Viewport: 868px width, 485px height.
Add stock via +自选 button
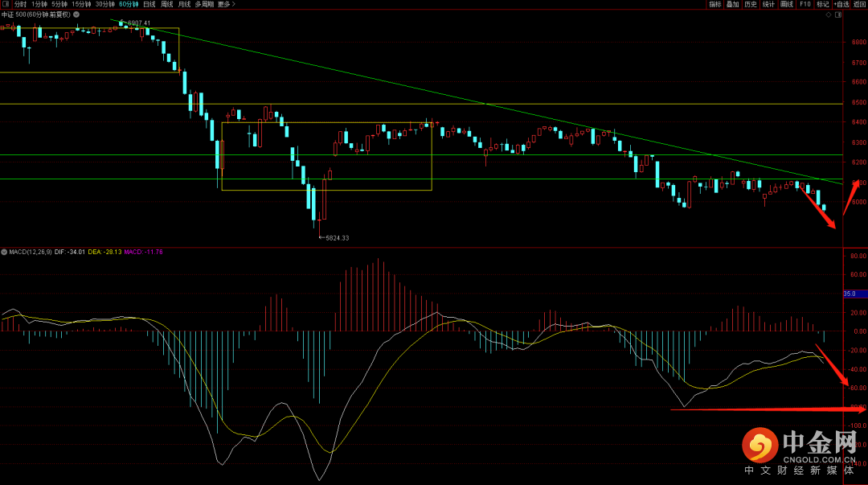[x=840, y=4]
